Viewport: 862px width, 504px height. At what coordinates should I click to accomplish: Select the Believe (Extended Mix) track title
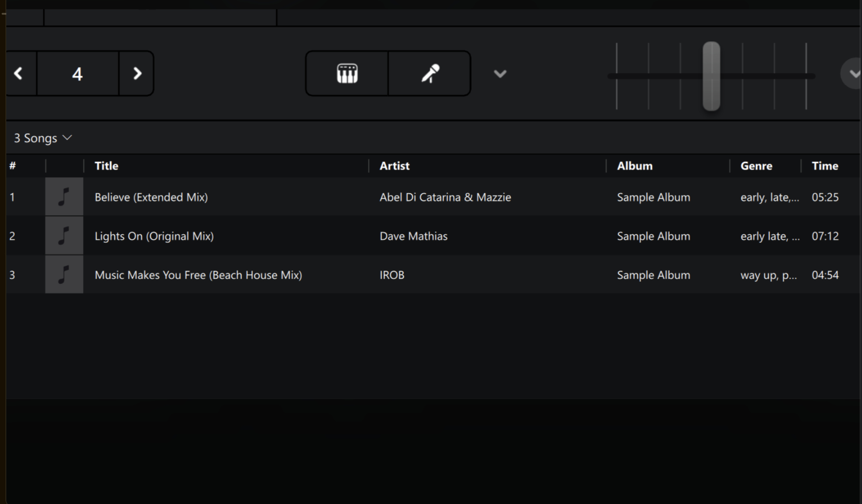[x=151, y=197]
